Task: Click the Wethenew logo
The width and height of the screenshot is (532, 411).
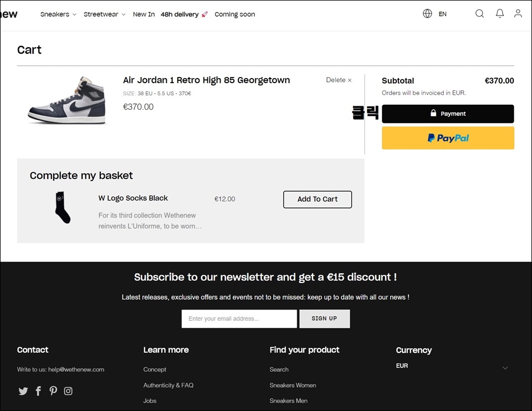Action: [x=9, y=14]
